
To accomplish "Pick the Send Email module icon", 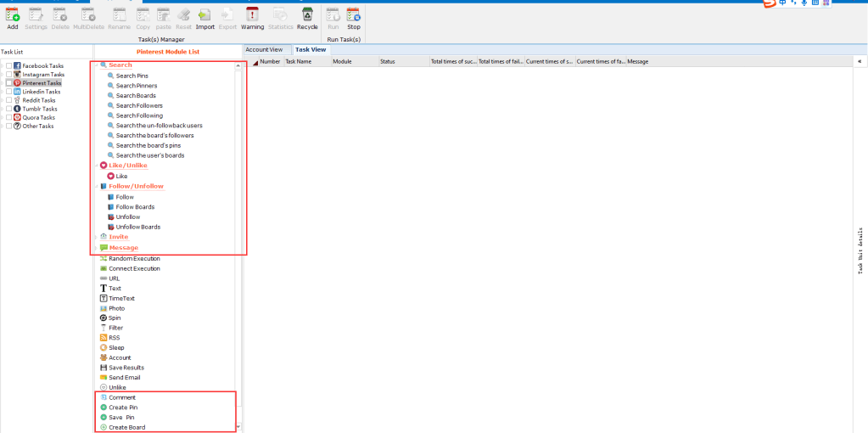I will pos(104,378).
